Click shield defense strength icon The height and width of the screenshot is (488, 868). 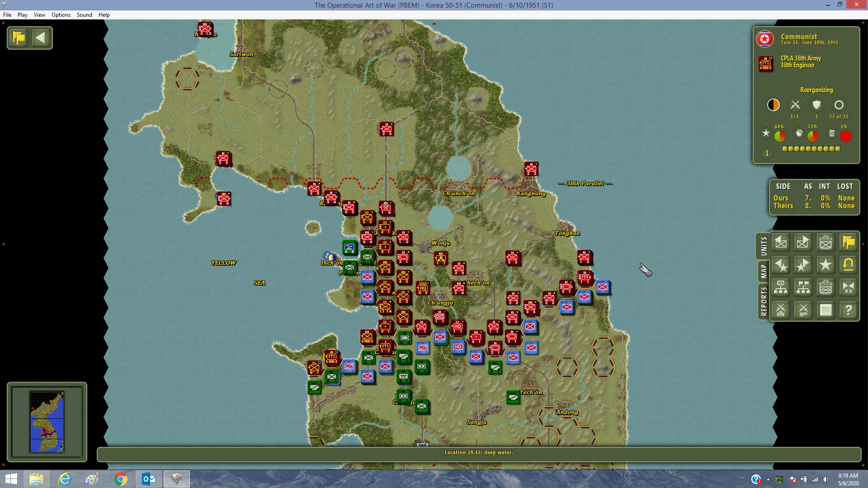click(x=816, y=105)
